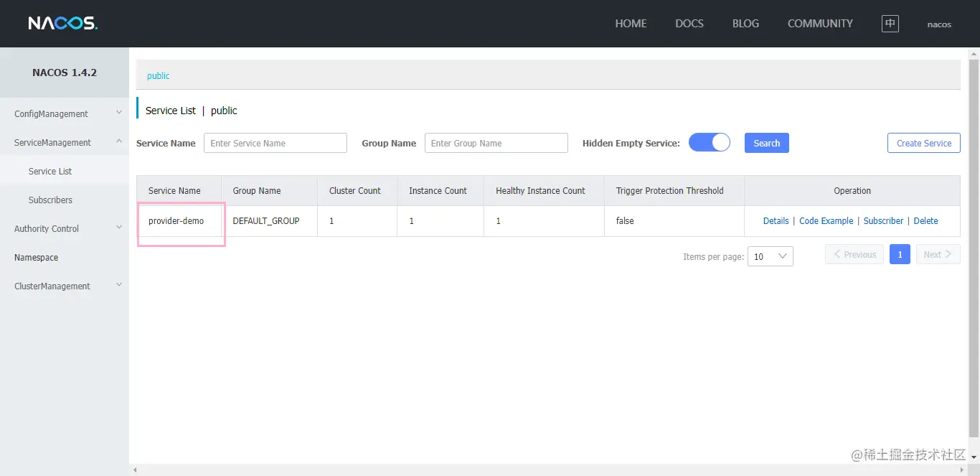Click Healthy Instance Count column header
This screenshot has width=980, height=476.
click(x=544, y=191)
